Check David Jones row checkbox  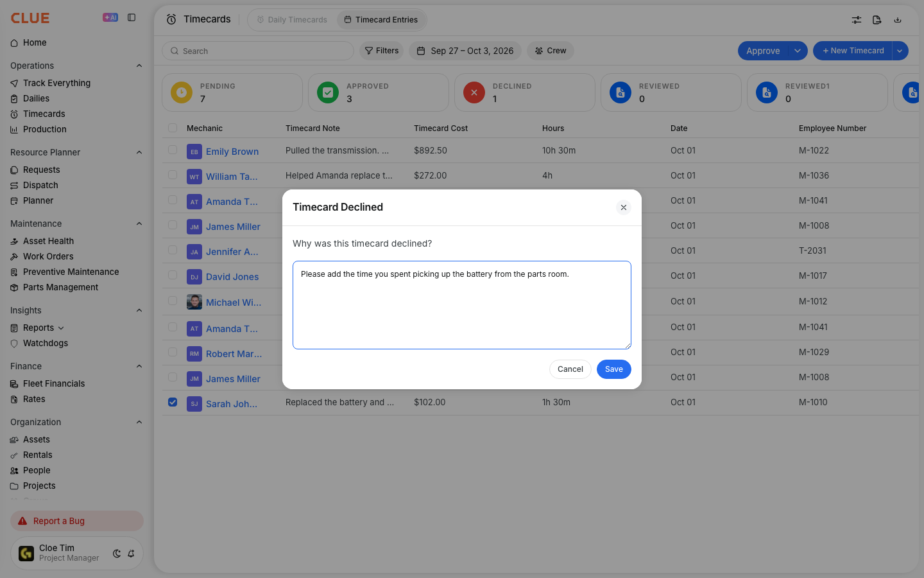(x=173, y=275)
